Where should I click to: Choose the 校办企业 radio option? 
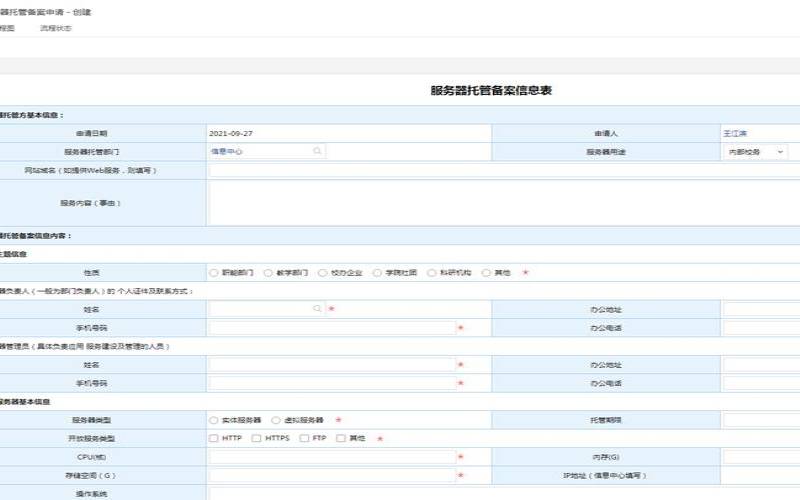pos(322,273)
